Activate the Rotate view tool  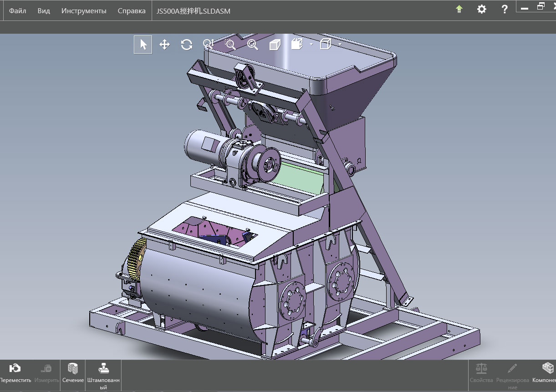coord(186,45)
